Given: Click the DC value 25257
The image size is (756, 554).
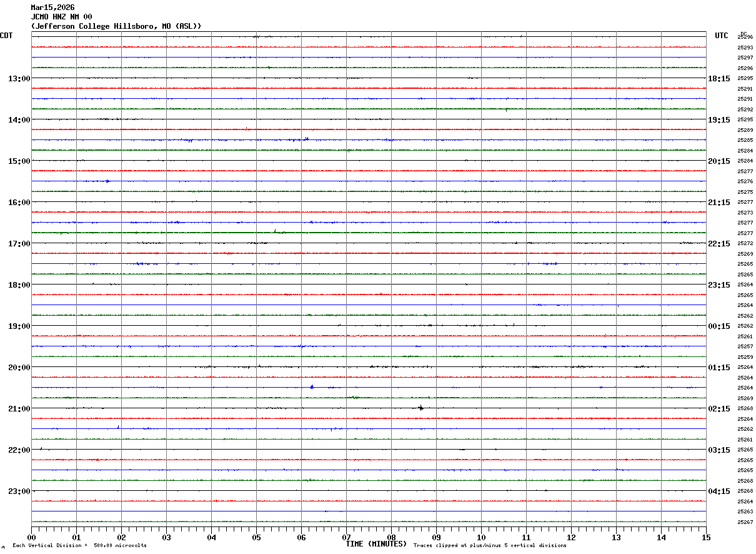Looking at the screenshot, I should pos(745,346).
